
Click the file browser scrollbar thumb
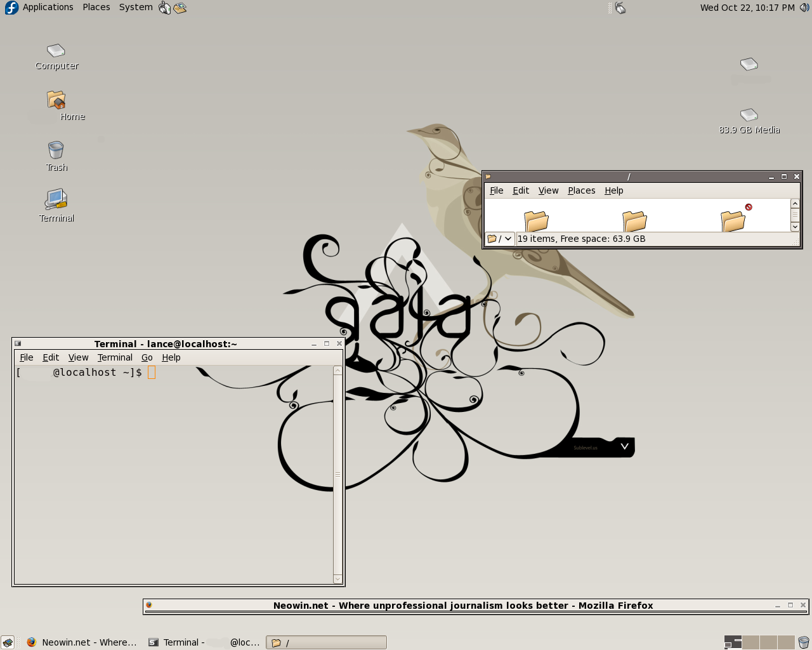795,215
